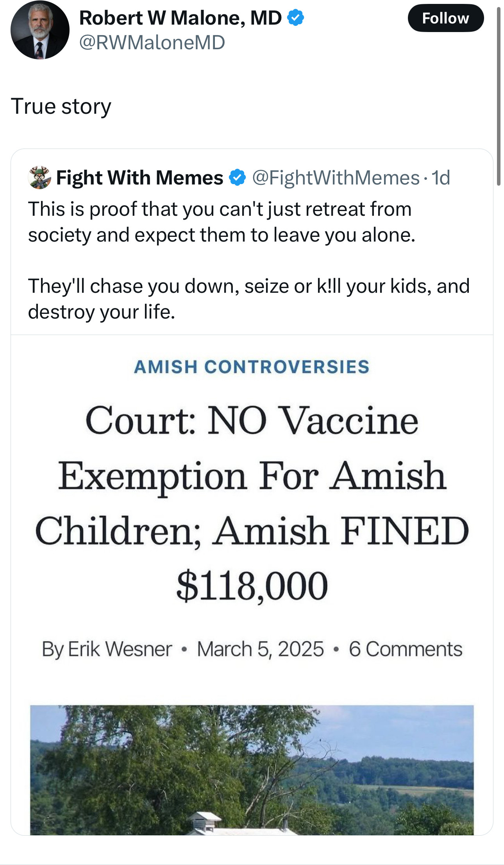Click the quoted post's 1d timestamp
The height and width of the screenshot is (865, 504).
click(441, 178)
